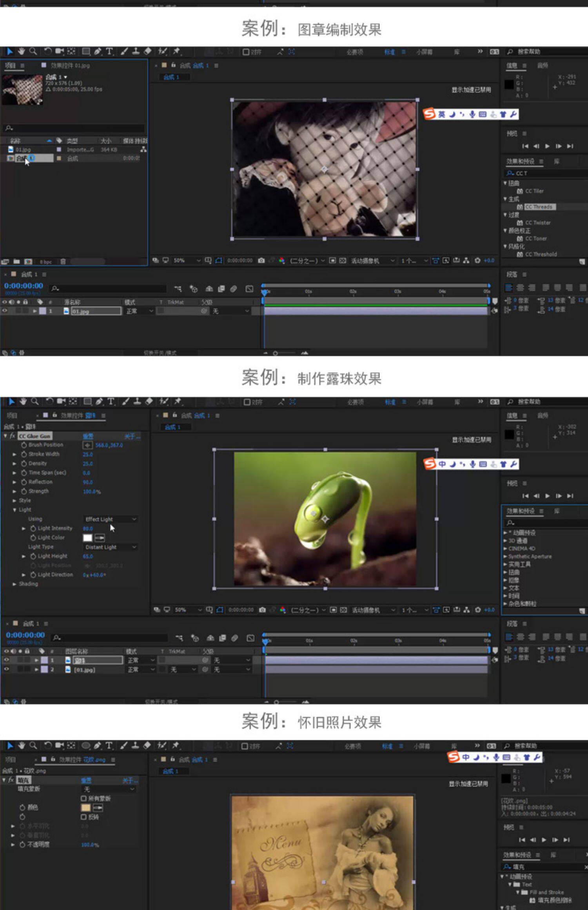Click 关于 for the CC Glue Gun effect
The width and height of the screenshot is (588, 910).
click(132, 436)
